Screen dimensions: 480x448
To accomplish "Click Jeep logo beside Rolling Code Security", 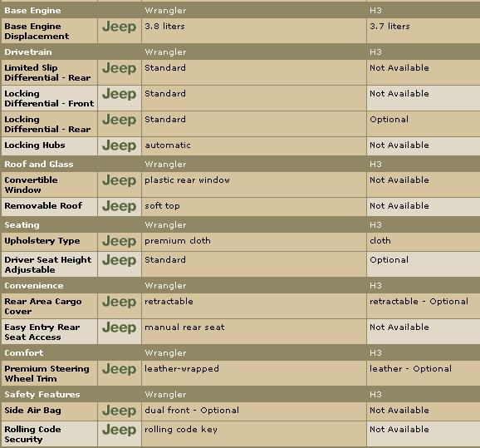I will point(119,430).
